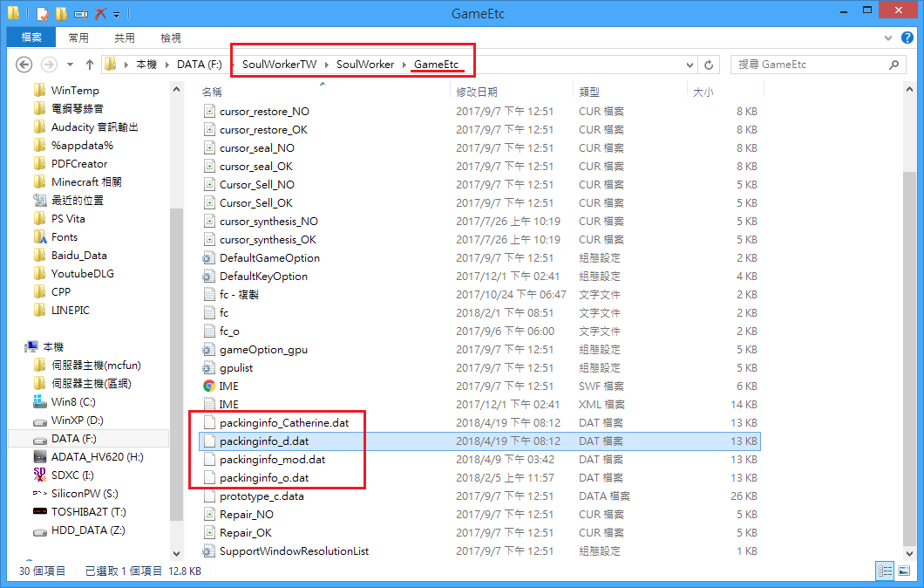The image size is (924, 588).
Task: Sort by the 大小 column header
Action: (x=703, y=92)
